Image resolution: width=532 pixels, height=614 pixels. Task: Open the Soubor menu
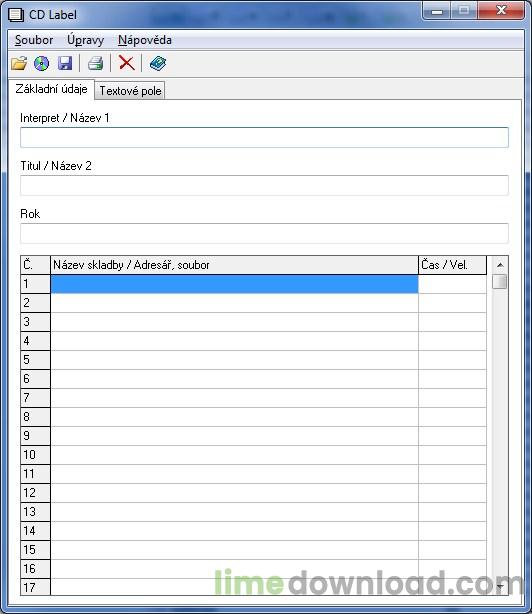pos(34,40)
